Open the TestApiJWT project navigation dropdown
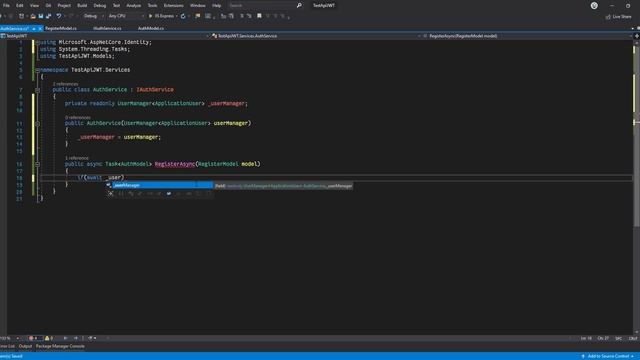Image resolution: width=640 pixels, height=360 pixels. pyautogui.click(x=104, y=36)
